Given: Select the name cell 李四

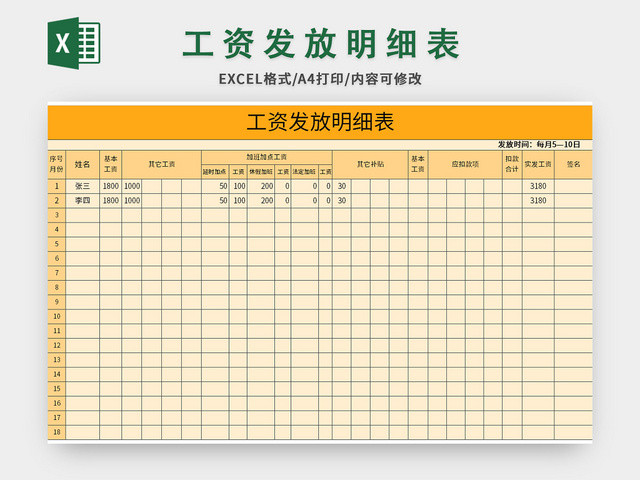Looking at the screenshot, I should (x=82, y=200).
